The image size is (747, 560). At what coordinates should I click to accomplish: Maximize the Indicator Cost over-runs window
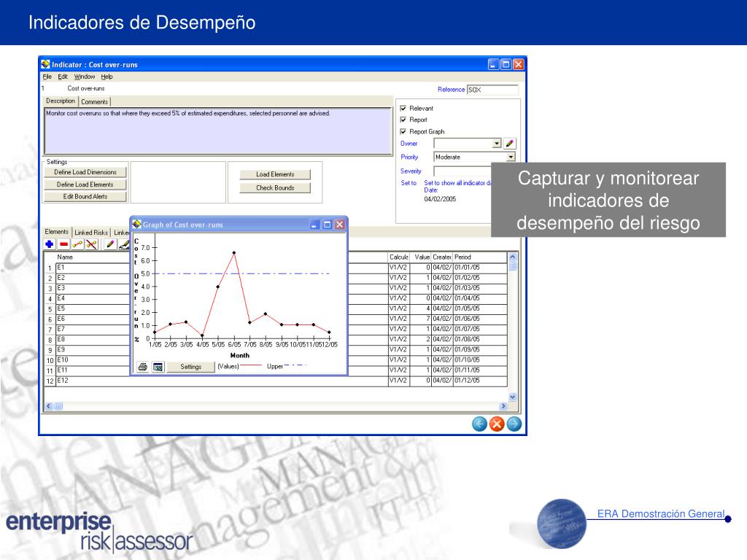506,64
